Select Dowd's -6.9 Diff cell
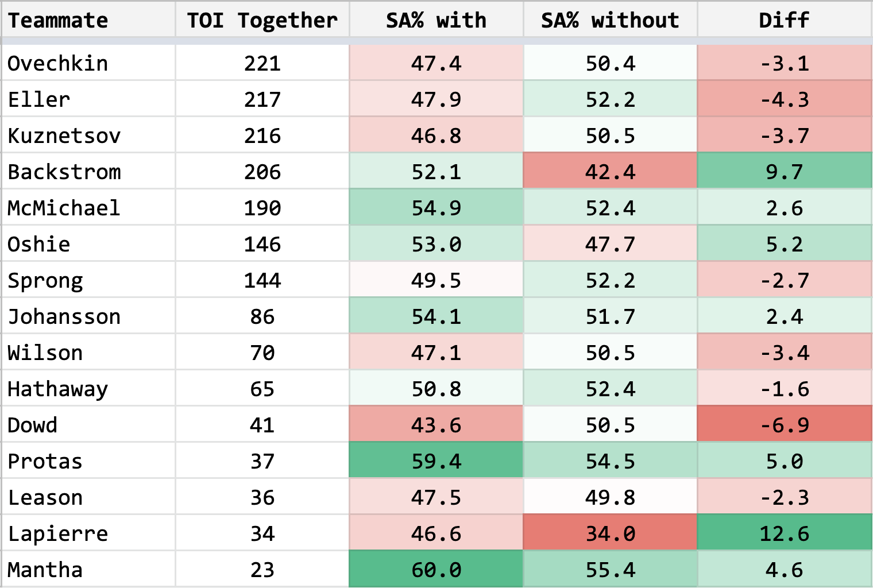873x588 pixels. (x=784, y=425)
